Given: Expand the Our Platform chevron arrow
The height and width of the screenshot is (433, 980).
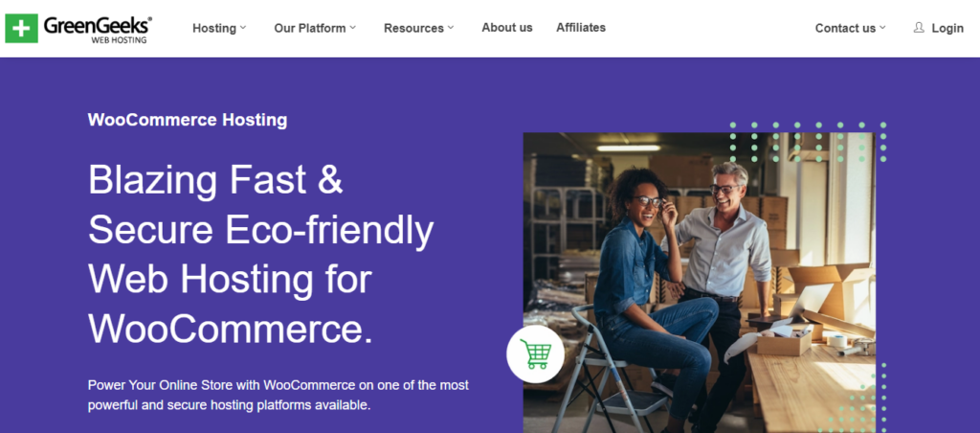Looking at the screenshot, I should click(x=353, y=28).
